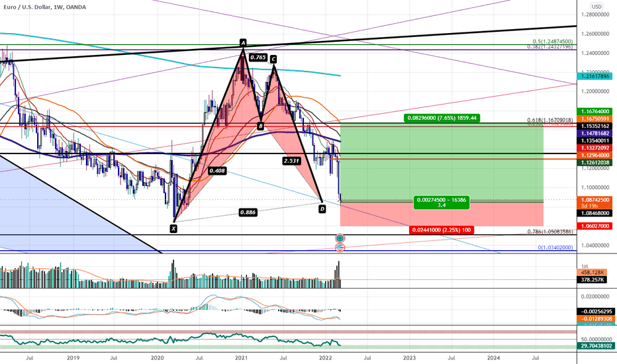Click the orange 1.16750591 price axis tag
This screenshot has width=617, height=364.
pos(595,118)
